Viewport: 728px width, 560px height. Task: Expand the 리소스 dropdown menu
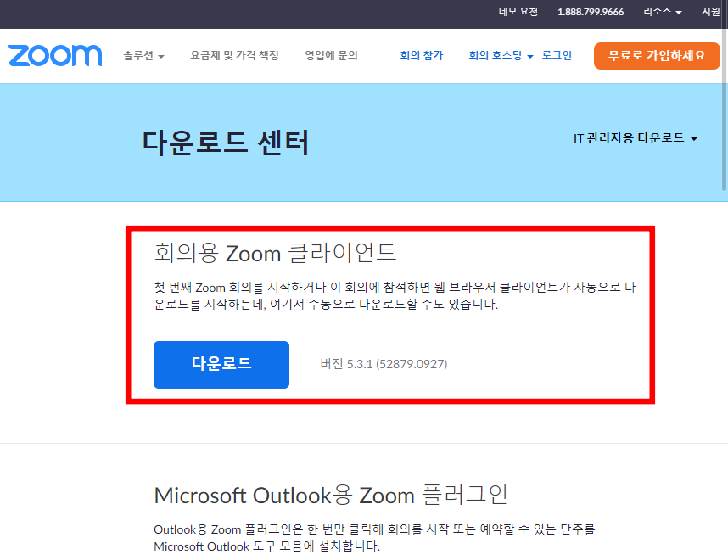(662, 12)
